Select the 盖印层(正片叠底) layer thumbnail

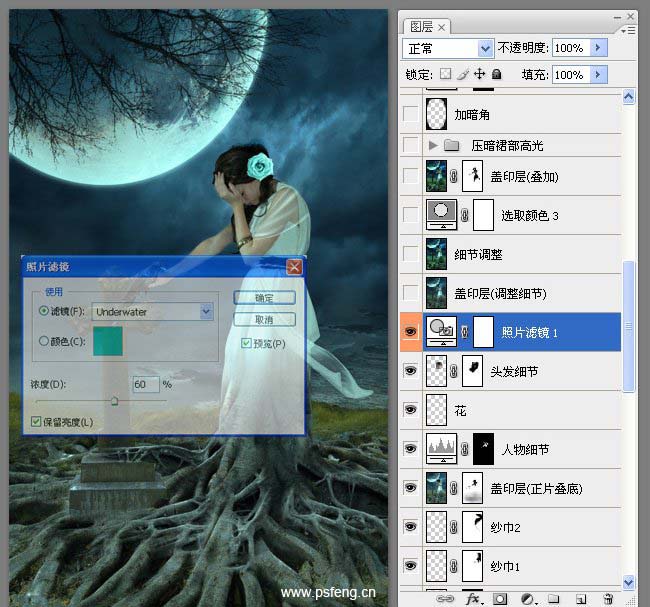tap(437, 488)
